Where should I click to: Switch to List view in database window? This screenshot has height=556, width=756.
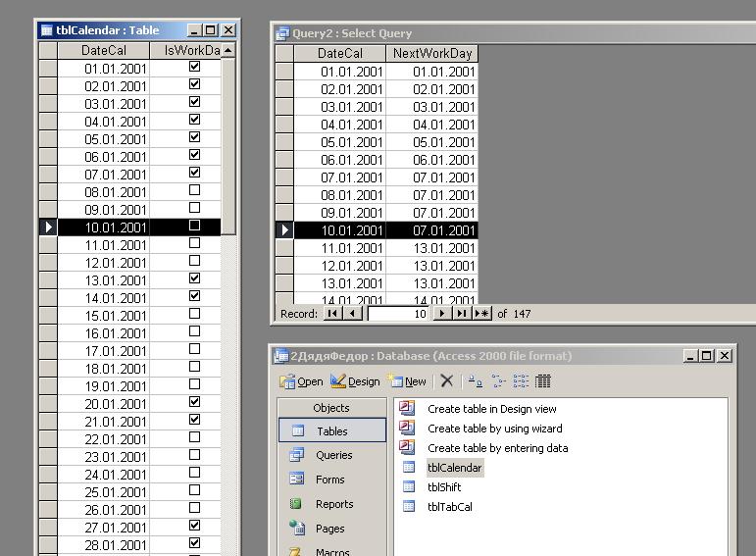click(521, 381)
